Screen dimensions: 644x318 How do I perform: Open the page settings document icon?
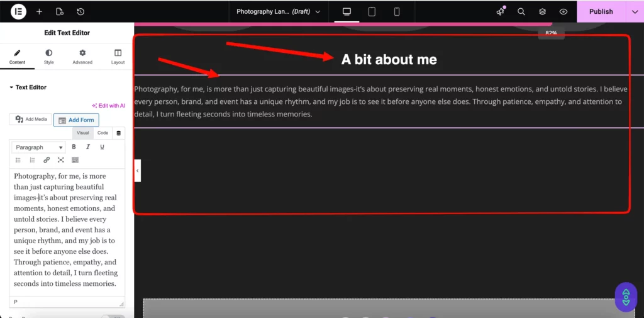point(60,11)
